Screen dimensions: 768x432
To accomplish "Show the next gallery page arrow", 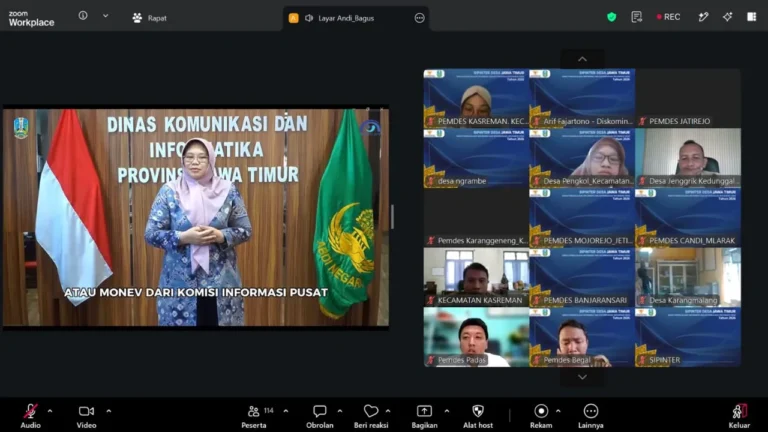I will coord(582,377).
